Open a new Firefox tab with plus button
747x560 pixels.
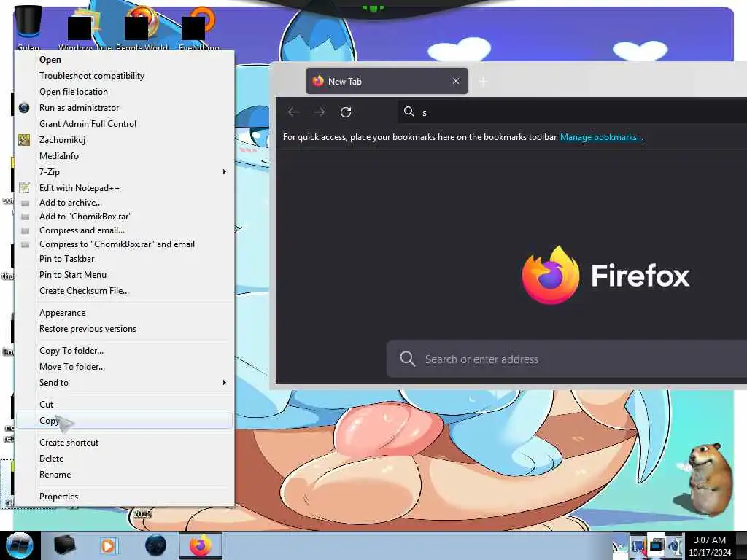[483, 82]
